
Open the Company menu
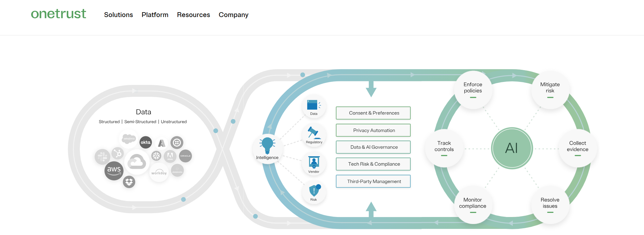pyautogui.click(x=234, y=15)
